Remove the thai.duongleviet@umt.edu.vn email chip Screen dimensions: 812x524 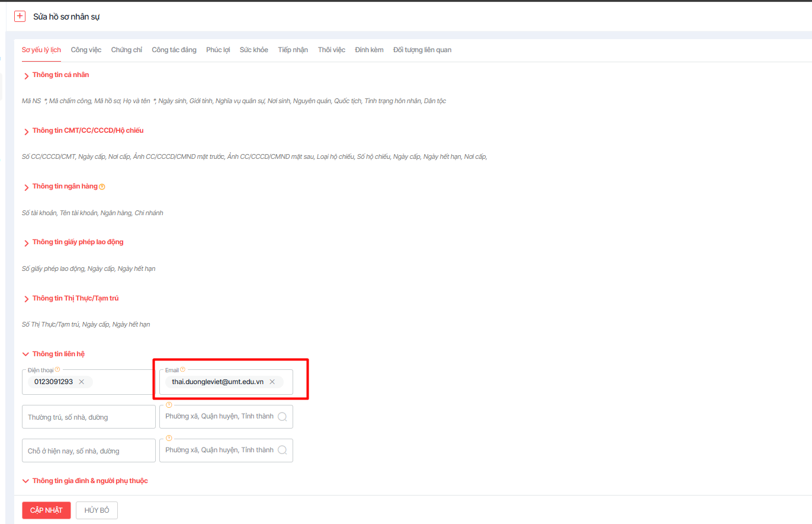272,382
